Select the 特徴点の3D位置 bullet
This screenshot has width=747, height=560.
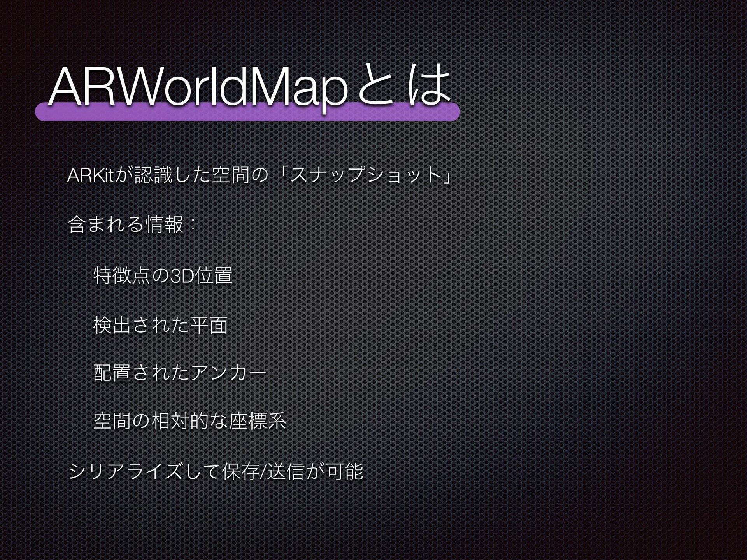point(163,276)
